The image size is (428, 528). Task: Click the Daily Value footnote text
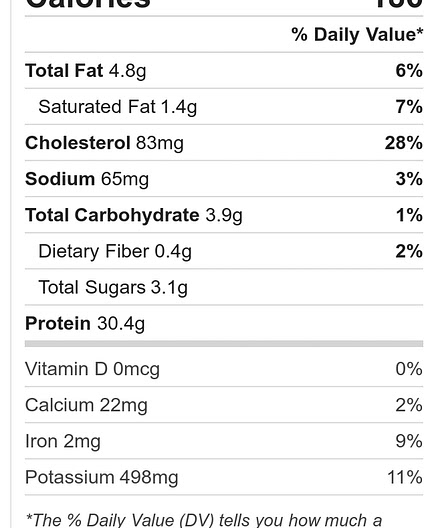click(x=204, y=520)
